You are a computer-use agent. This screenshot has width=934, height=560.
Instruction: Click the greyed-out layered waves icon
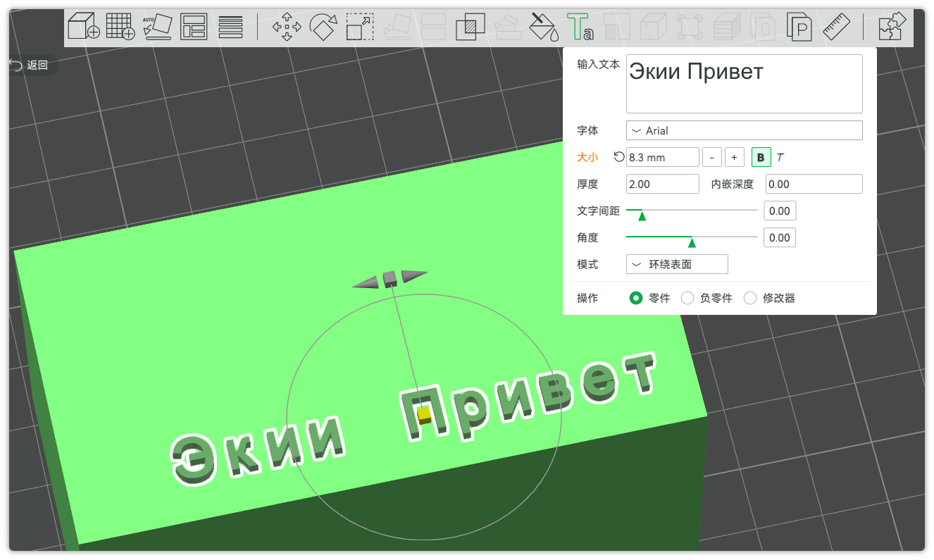pyautogui.click(x=726, y=27)
